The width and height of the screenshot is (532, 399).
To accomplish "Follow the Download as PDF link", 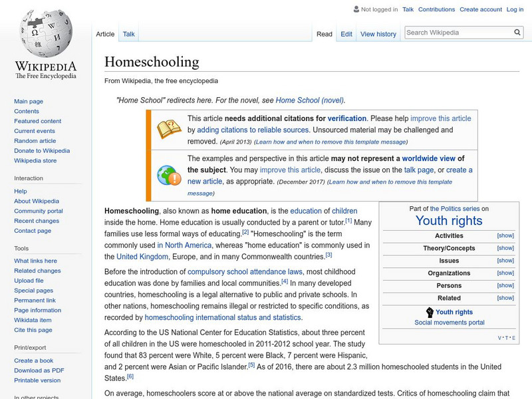I will point(39,370).
